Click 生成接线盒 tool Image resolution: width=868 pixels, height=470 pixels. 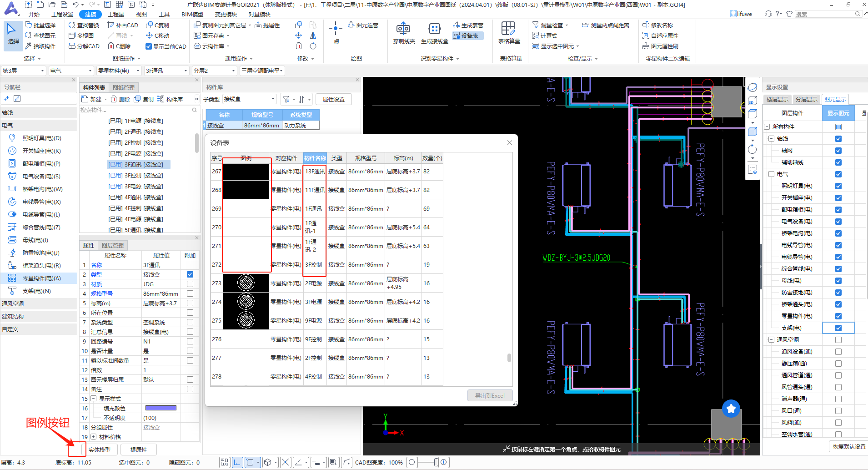pos(434,33)
